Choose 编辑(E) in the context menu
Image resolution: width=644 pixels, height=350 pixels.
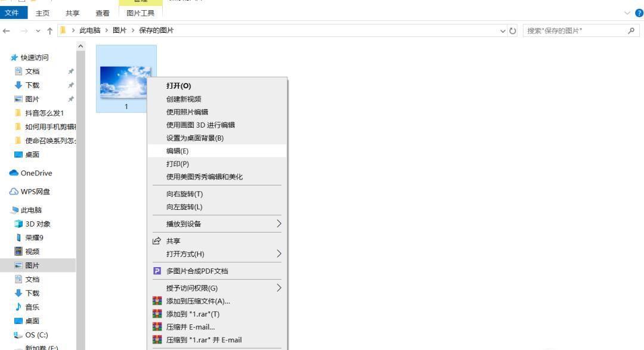[x=217, y=151]
